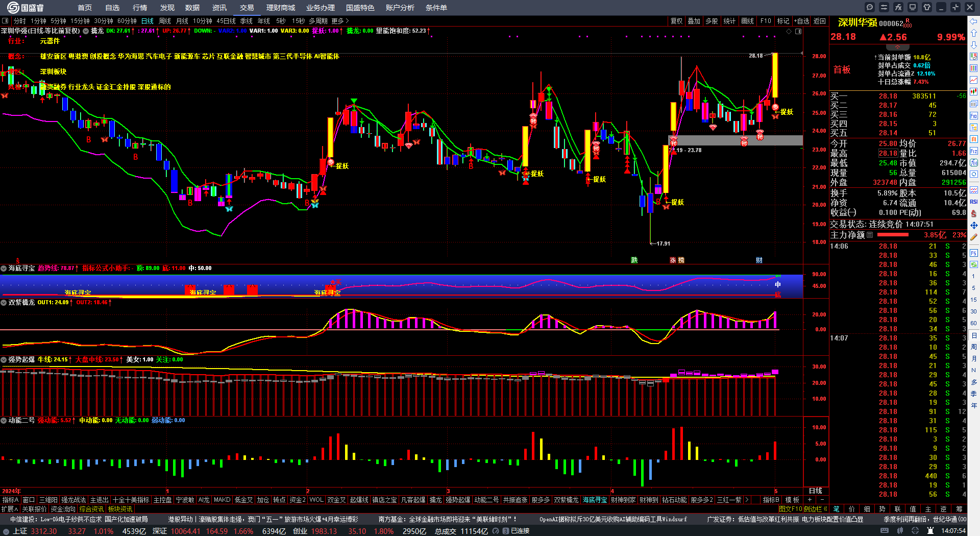Expand 海底寻宝 indicator dropdown arrow
Screen dimensions: 980x536
[x=4, y=268]
